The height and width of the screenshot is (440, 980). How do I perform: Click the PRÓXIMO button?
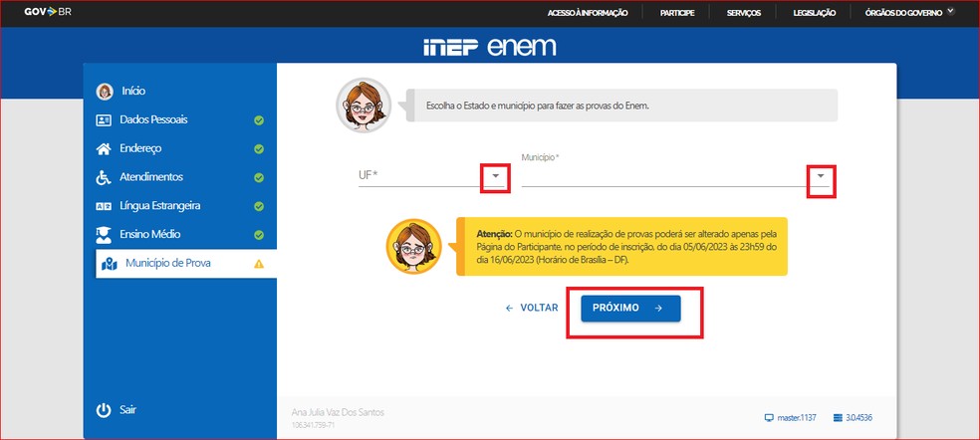[x=630, y=309]
